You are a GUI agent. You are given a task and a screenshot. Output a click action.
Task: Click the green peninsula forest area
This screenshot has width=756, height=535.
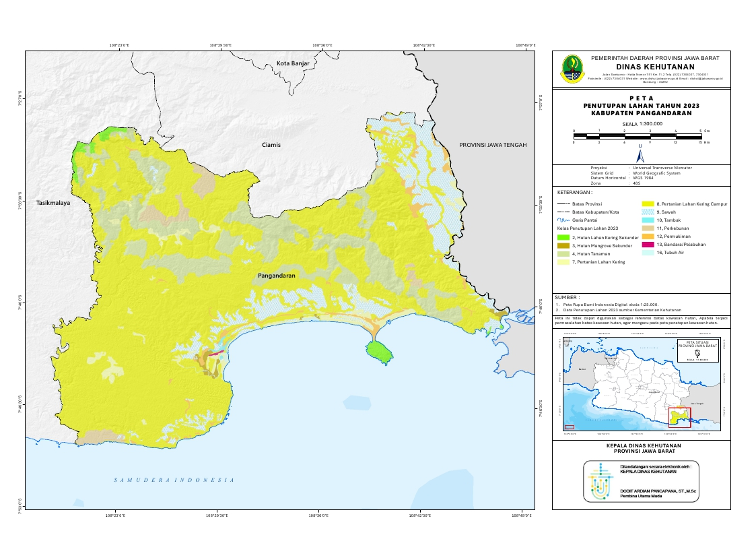(x=378, y=350)
